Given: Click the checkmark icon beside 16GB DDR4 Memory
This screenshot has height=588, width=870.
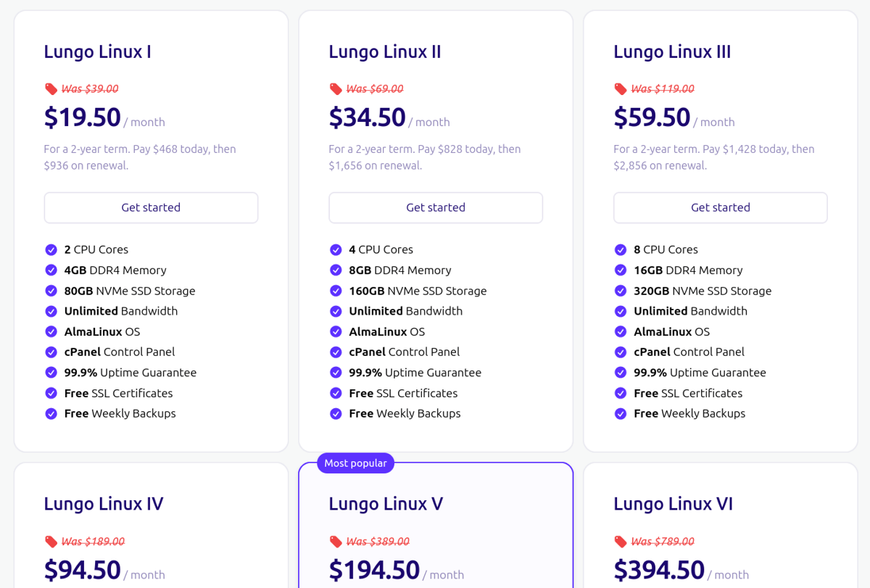Looking at the screenshot, I should point(621,270).
